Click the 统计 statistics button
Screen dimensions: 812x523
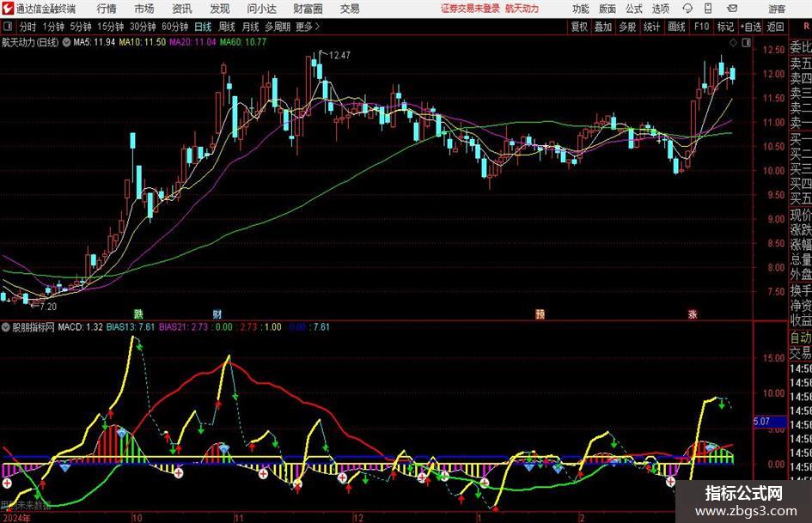point(651,27)
